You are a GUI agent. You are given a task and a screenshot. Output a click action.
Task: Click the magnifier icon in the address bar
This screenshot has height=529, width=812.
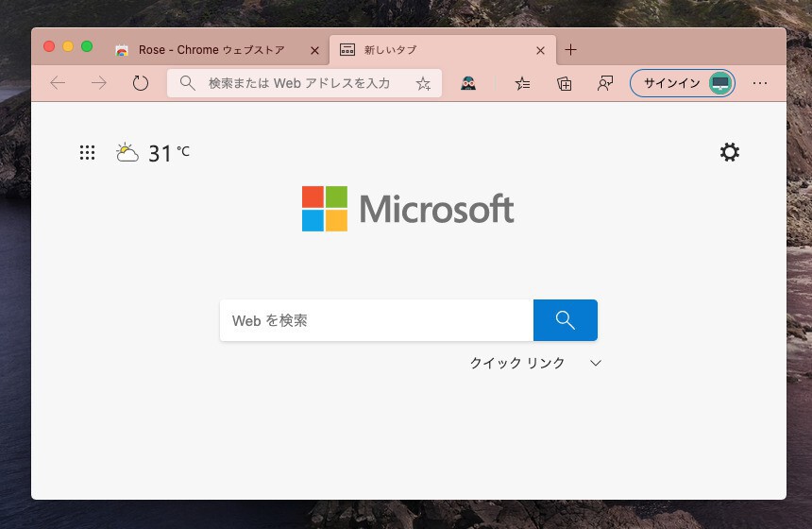[x=188, y=83]
